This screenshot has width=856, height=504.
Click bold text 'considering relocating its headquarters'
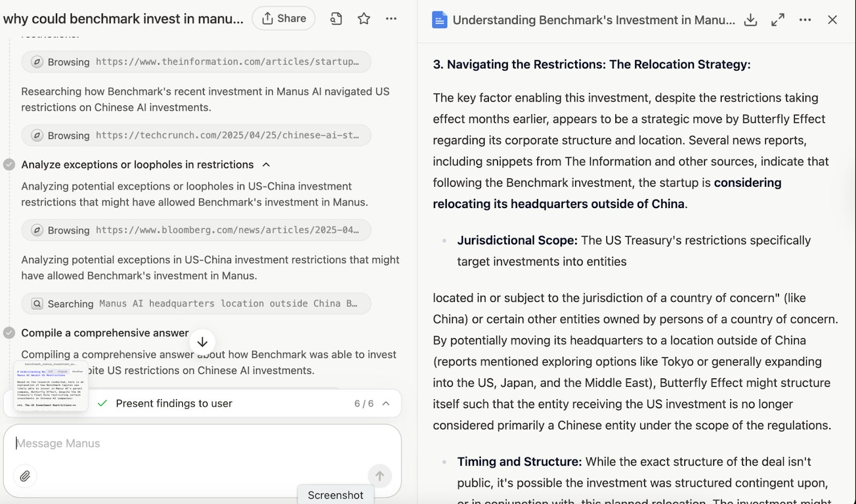(x=607, y=193)
